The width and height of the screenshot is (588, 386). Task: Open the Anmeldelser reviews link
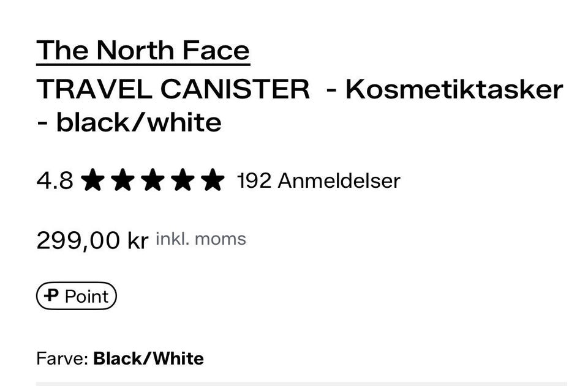[x=339, y=181]
